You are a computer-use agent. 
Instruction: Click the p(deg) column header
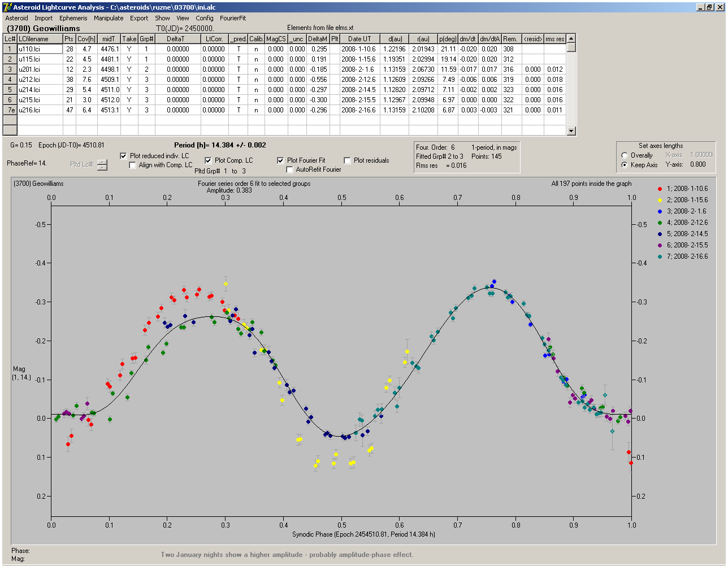pos(448,39)
